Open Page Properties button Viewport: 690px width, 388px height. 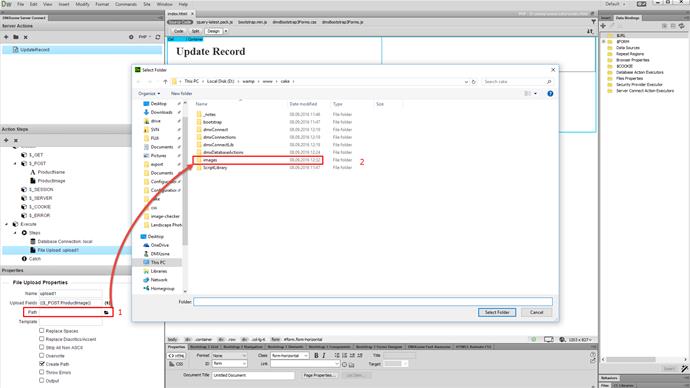tap(319, 375)
